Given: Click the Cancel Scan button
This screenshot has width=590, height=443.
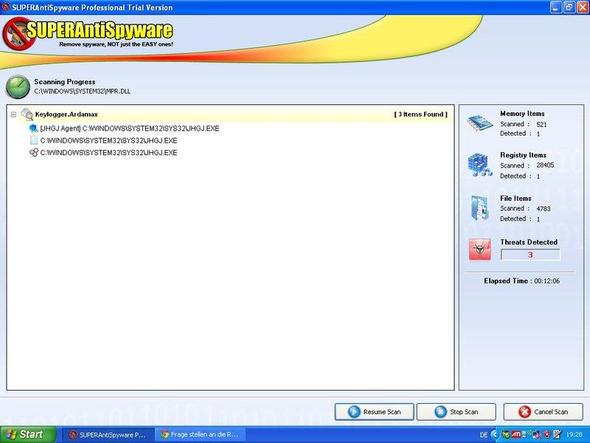Looking at the screenshot, I should (x=543, y=412).
